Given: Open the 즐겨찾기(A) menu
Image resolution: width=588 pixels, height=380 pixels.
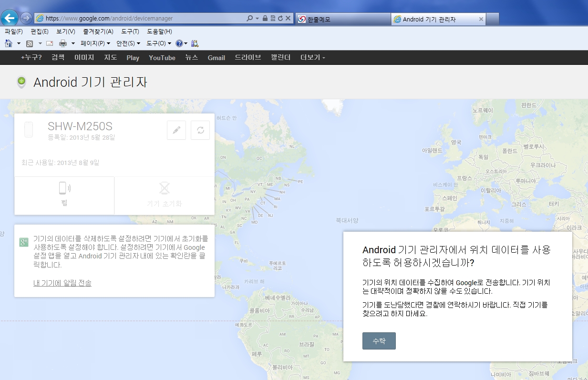Looking at the screenshot, I should point(98,31).
